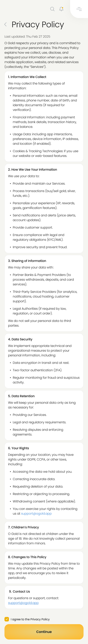This screenshot has height=644, width=88.
Task: Click the Privacy Policy page title
Action: [38, 24]
